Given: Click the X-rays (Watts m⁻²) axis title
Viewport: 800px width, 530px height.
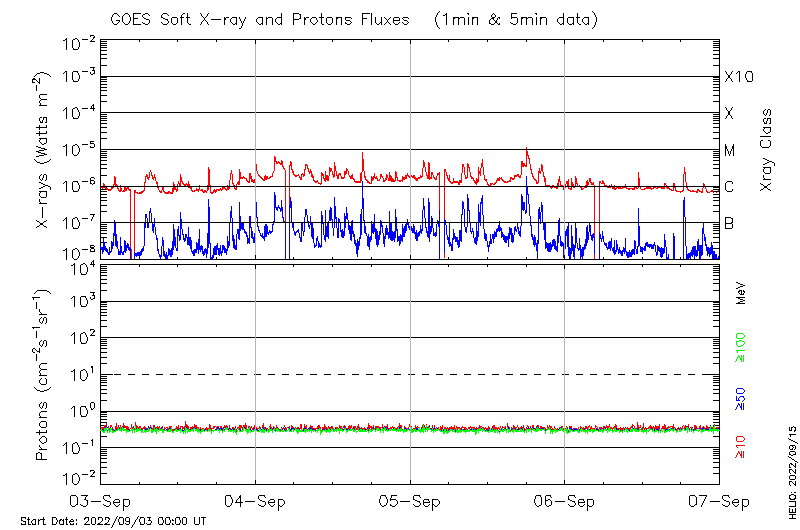Looking at the screenshot, I should (x=43, y=151).
